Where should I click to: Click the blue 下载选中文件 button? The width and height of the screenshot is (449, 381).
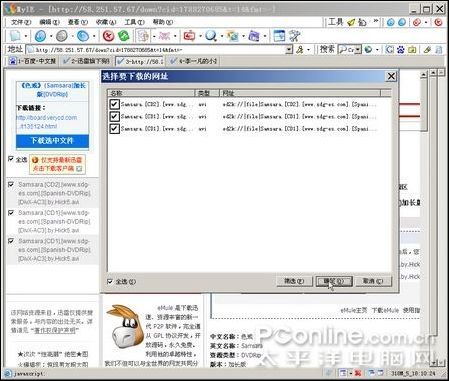pos(52,141)
